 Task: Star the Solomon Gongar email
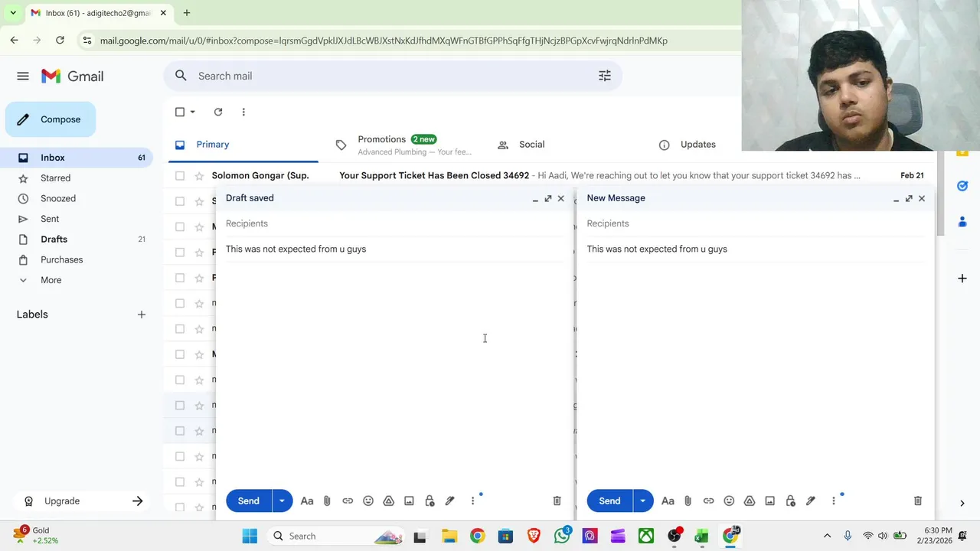199,175
